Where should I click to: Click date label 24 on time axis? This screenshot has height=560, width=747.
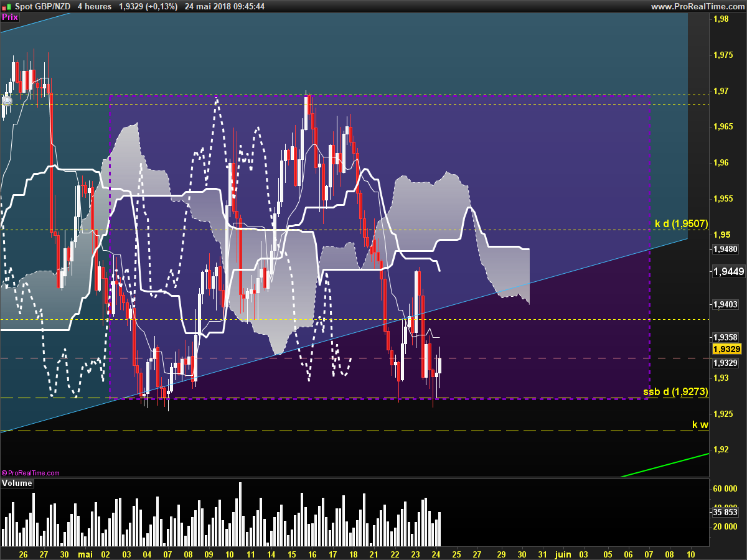pos(436,553)
